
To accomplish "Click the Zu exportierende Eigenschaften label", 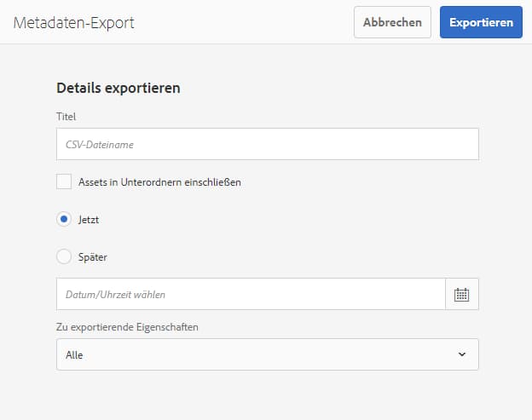I will (x=127, y=327).
